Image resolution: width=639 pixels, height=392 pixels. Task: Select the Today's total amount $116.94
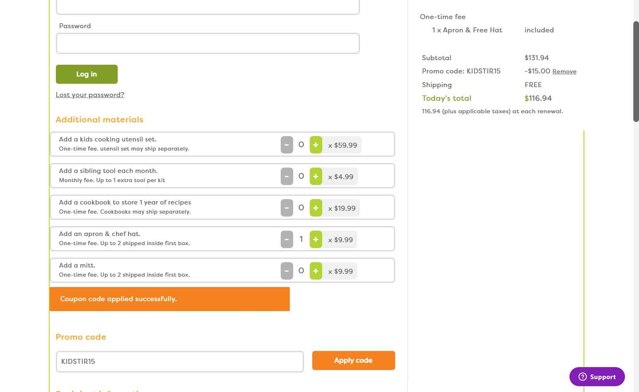click(538, 98)
